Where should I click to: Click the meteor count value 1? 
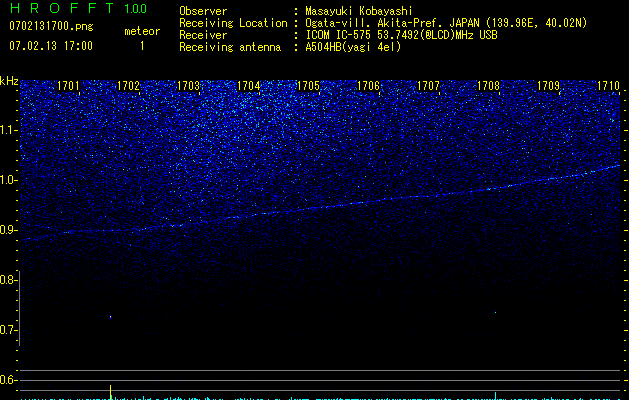click(x=142, y=46)
